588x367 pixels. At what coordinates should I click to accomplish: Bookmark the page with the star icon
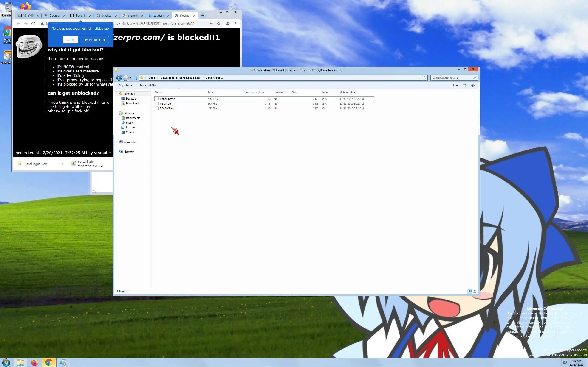219,24
